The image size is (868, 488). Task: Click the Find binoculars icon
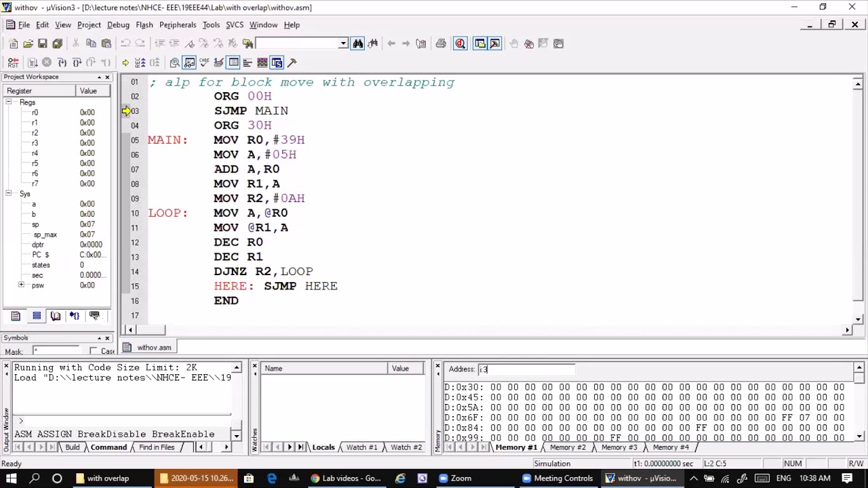coord(358,43)
